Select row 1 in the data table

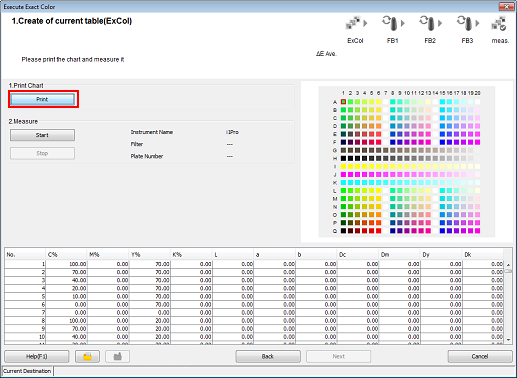(254, 264)
